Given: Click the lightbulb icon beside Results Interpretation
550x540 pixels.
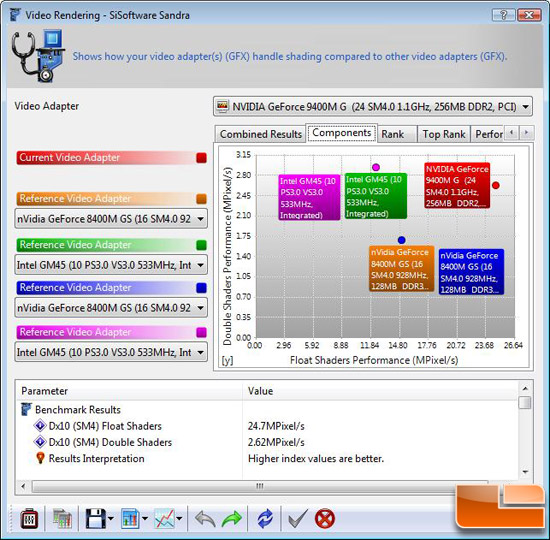Looking at the screenshot, I should click(40, 458).
